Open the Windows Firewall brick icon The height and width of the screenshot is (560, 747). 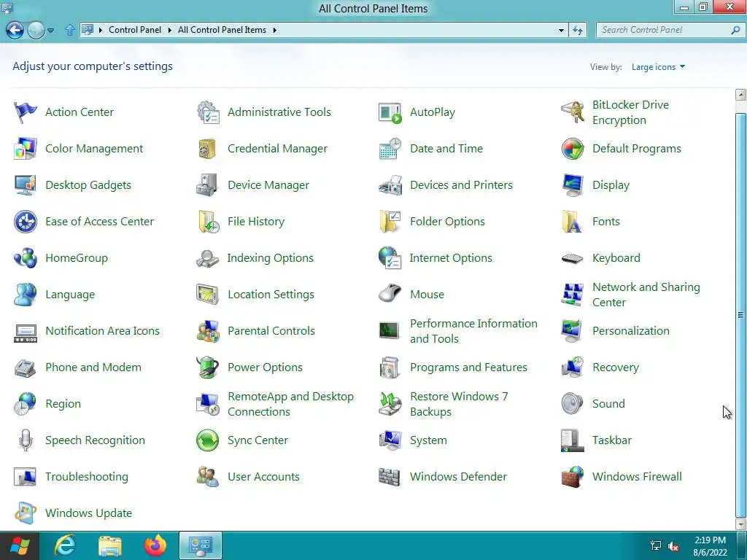[572, 477]
